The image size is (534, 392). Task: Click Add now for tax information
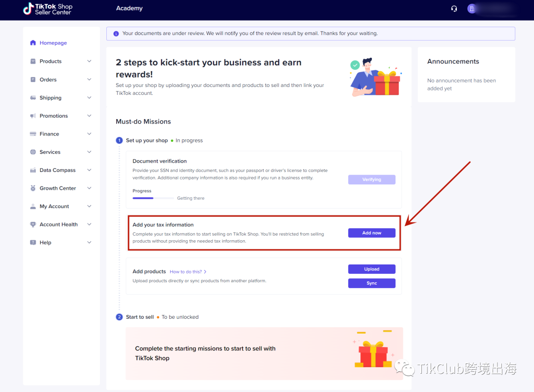[371, 233]
